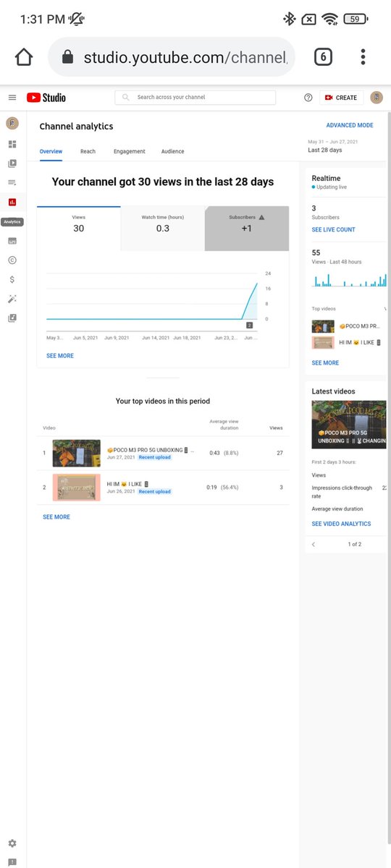Open Playlists from the sidebar
This screenshot has height=868, width=391.
[12, 182]
